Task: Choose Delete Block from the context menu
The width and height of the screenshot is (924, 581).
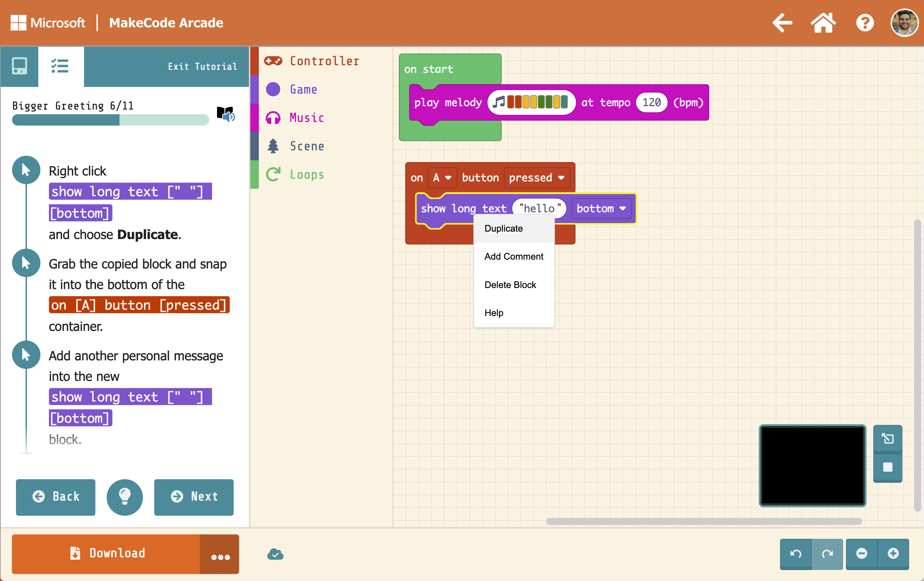Action: click(x=514, y=285)
